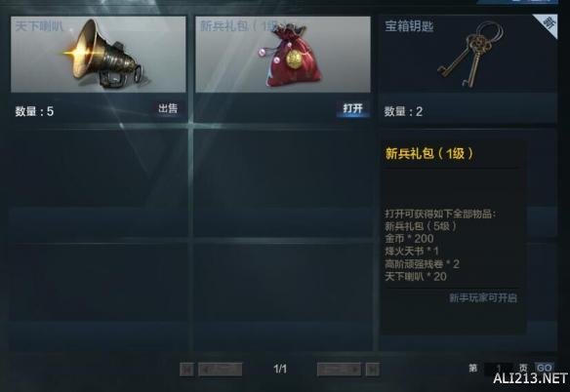
Task: Go to the previous inventory page
Action: click(x=220, y=370)
